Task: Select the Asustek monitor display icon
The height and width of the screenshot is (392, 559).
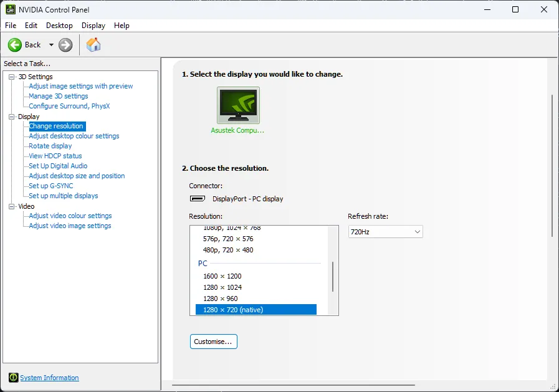Action: 238,105
